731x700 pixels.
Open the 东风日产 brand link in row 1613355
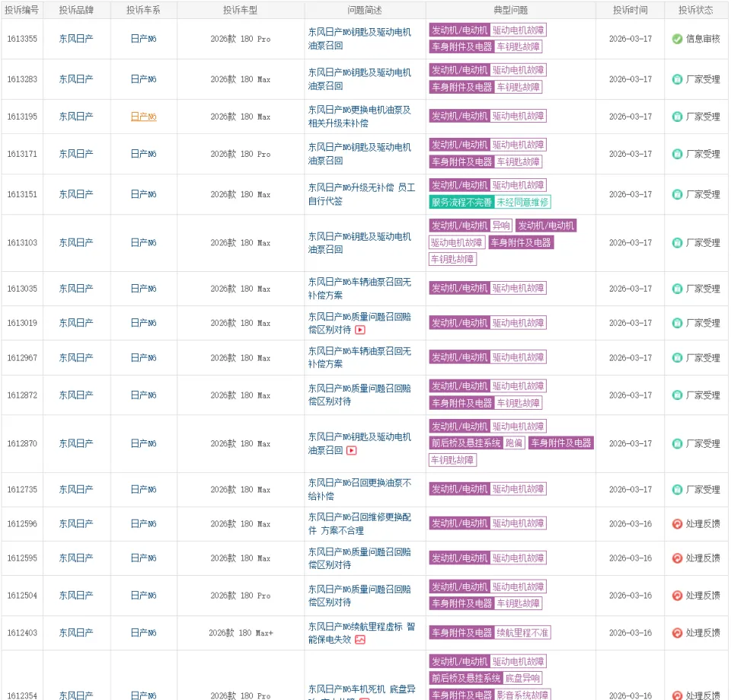[76, 39]
